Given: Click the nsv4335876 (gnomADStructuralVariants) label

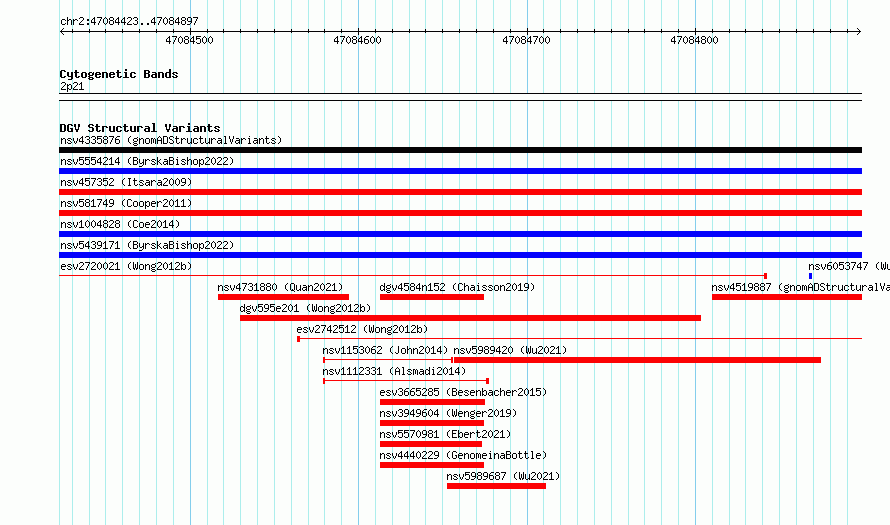Looking at the screenshot, I should pyautogui.click(x=171, y=140).
